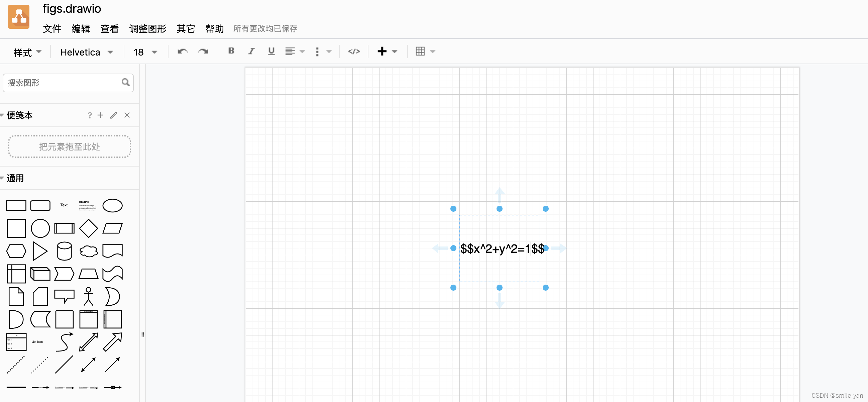Click the formula text $$x^2+y^2=1$$
The image size is (868, 402).
tap(502, 249)
